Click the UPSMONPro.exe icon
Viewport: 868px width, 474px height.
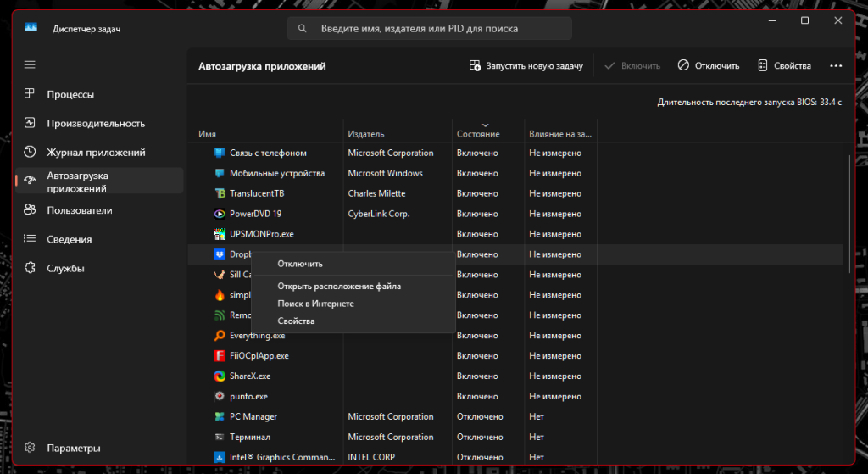(x=220, y=234)
